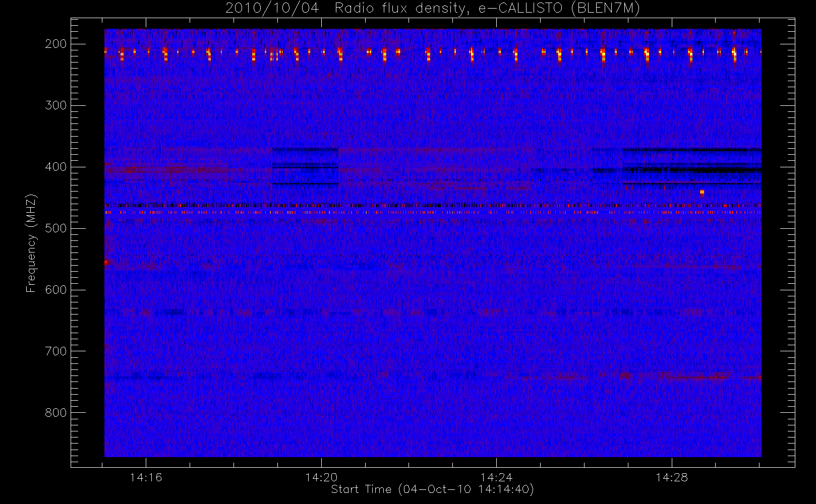Image resolution: width=816 pixels, height=504 pixels.
Task: Click the 700 frequency tick label
Action: [56, 351]
